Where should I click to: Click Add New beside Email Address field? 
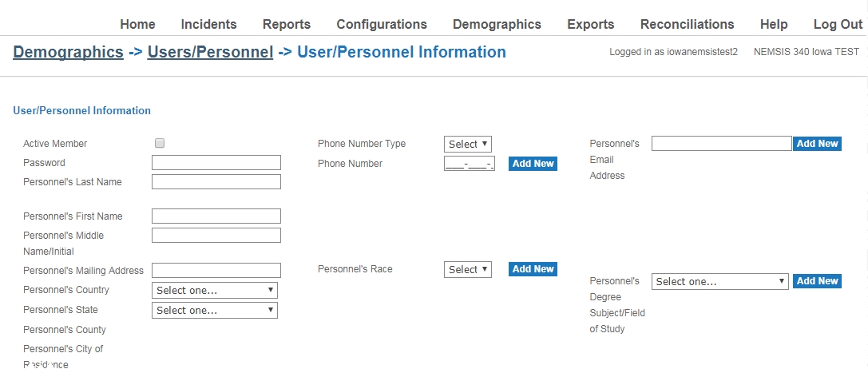(817, 144)
